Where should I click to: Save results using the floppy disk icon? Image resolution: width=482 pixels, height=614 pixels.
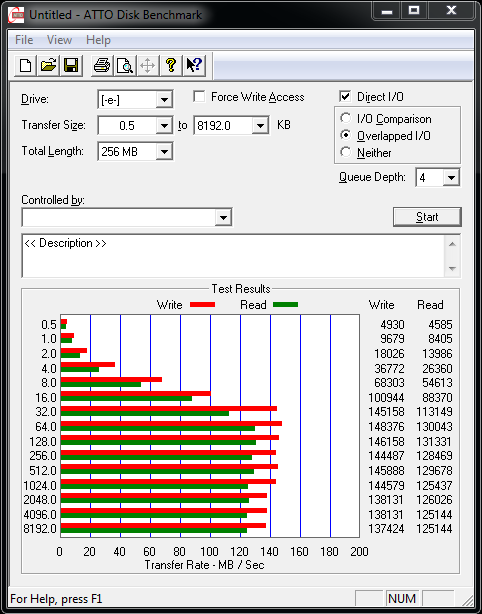(x=71, y=65)
